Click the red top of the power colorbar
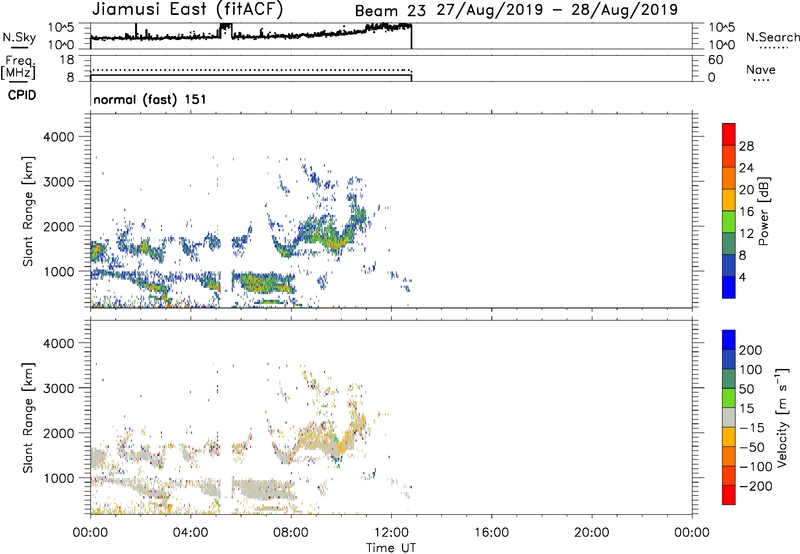This screenshot has height=554, width=800. pos(729,134)
